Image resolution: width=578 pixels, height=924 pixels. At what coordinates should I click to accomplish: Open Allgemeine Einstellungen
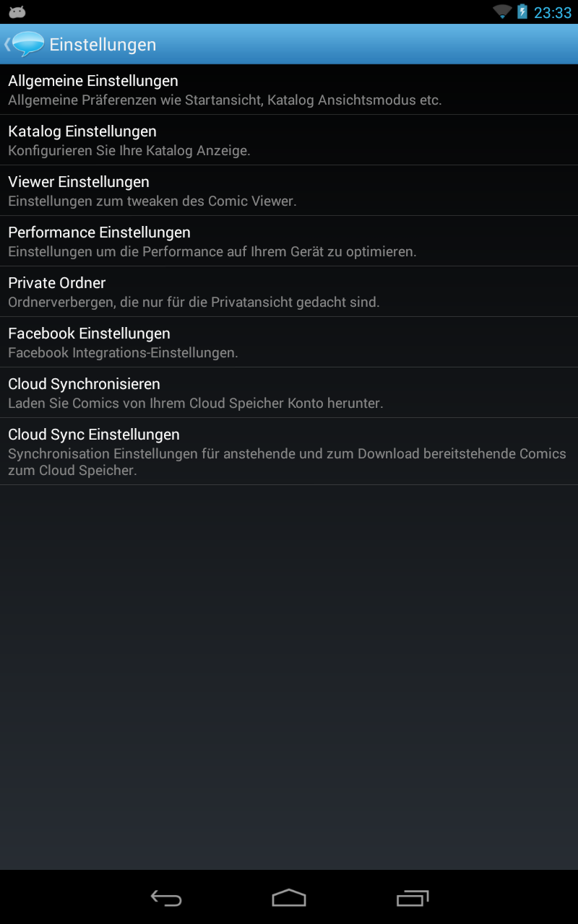point(289,90)
